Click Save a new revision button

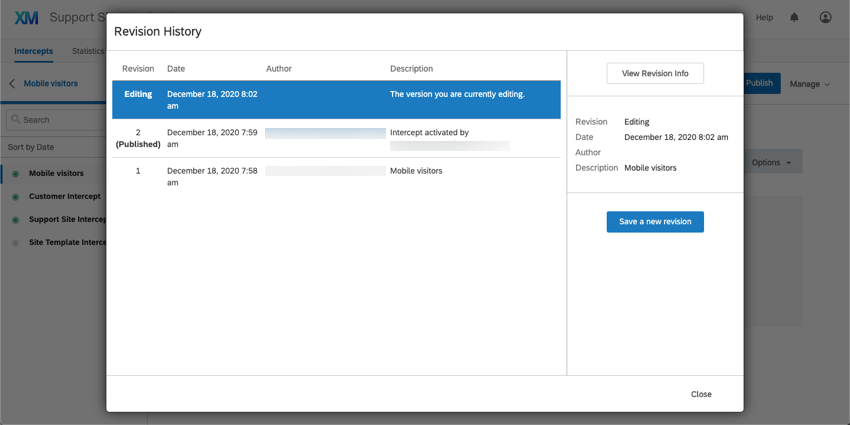655,222
